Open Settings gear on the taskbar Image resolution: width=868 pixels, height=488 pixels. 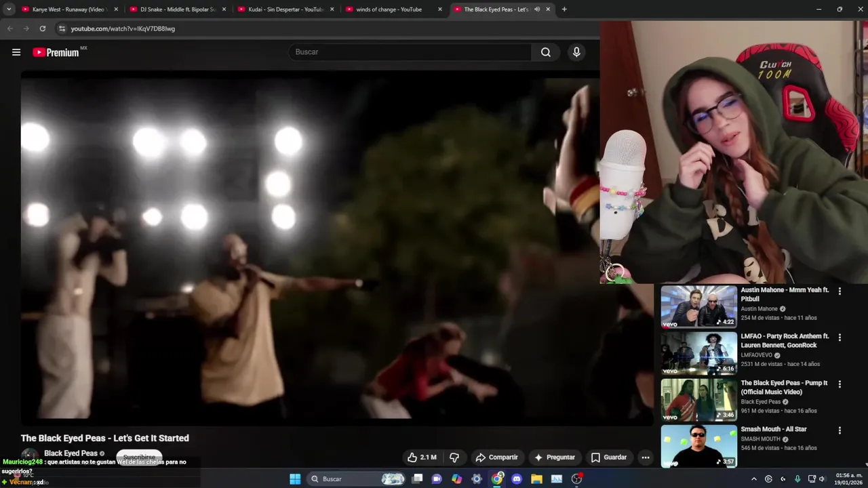477,479
